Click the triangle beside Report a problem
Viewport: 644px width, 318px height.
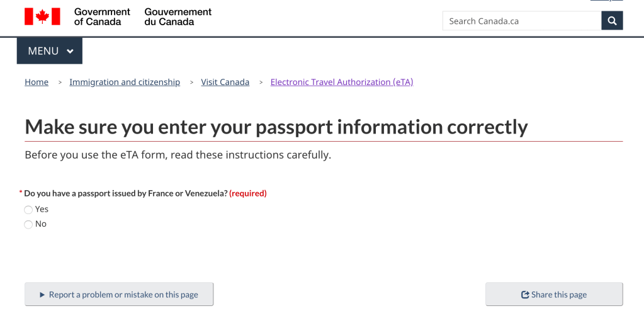42,295
